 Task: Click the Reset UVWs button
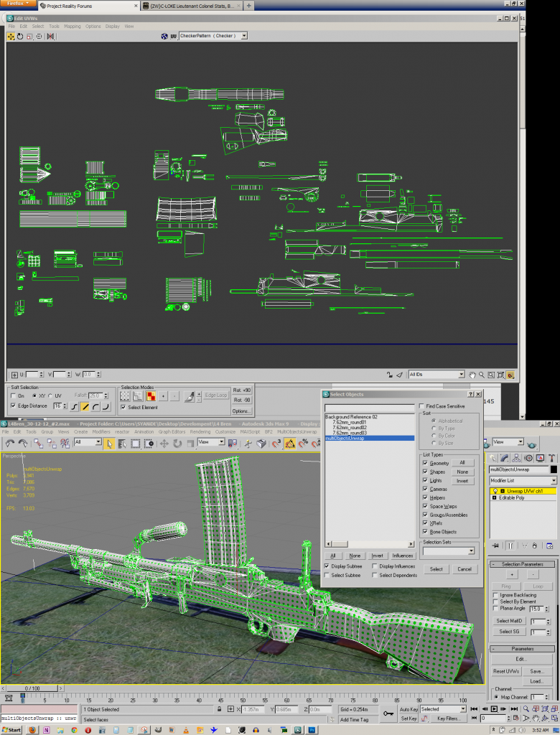(505, 671)
